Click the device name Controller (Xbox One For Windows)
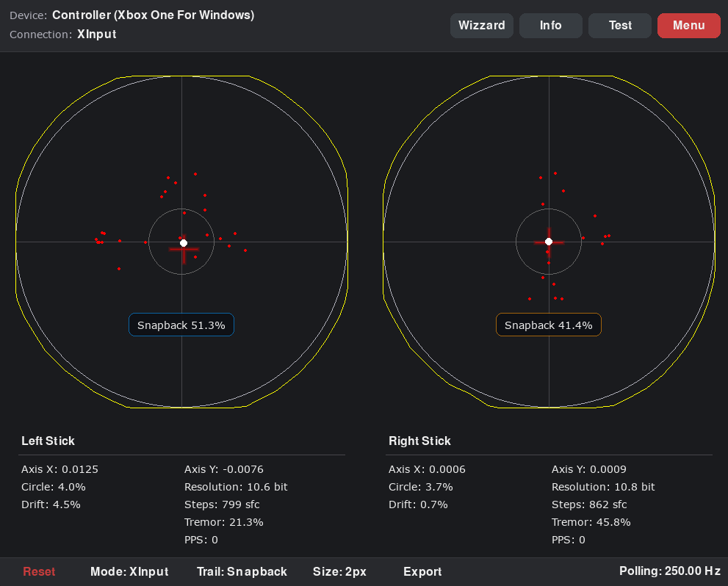Viewport: 728px width, 586px height. click(x=154, y=15)
